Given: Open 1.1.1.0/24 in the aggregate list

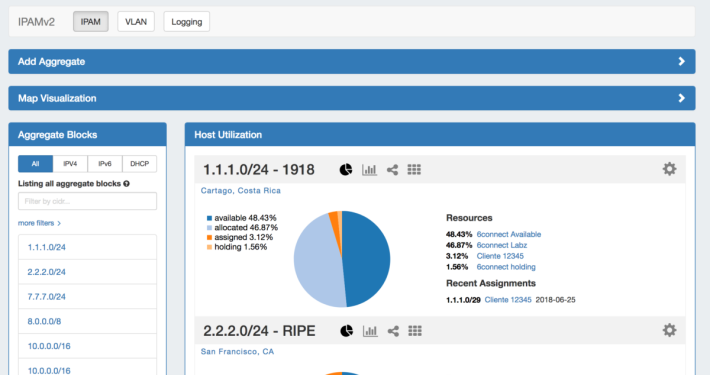Looking at the screenshot, I should (47, 247).
